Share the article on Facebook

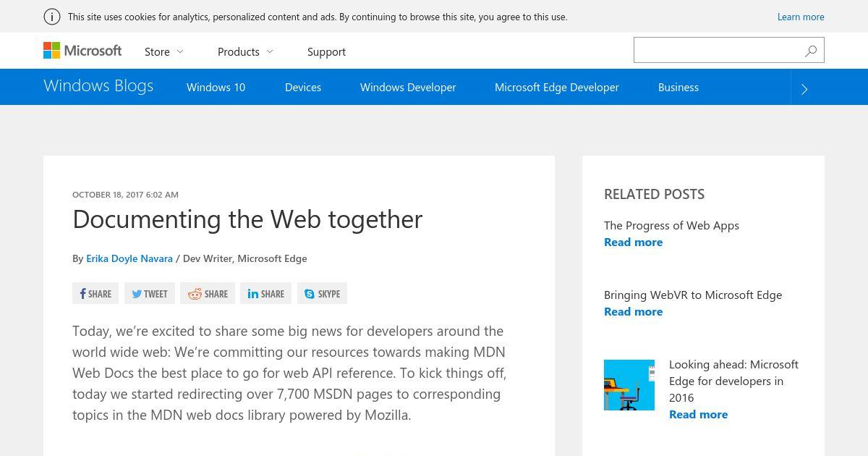point(95,293)
